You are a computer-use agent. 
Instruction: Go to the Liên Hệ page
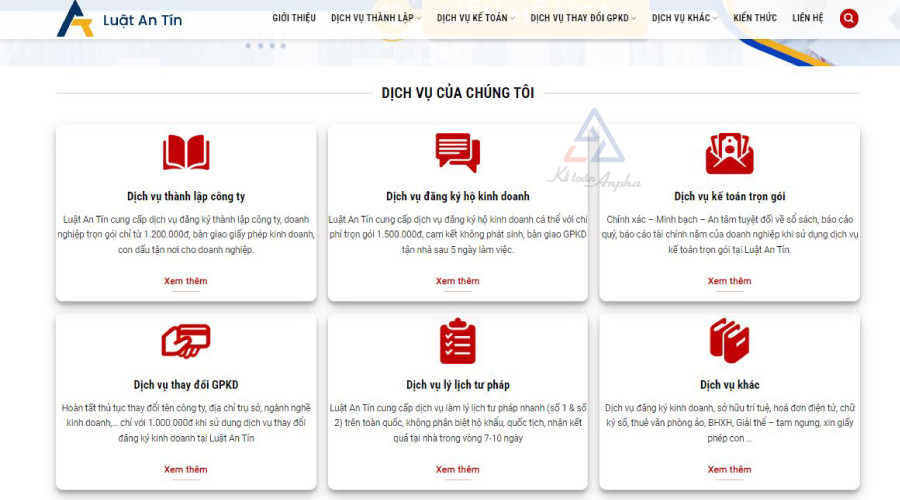point(808,18)
